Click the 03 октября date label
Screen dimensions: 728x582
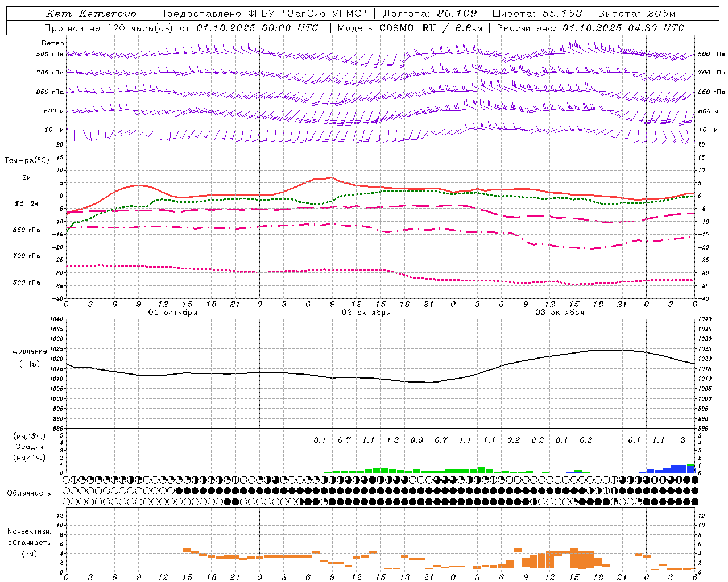point(560,313)
